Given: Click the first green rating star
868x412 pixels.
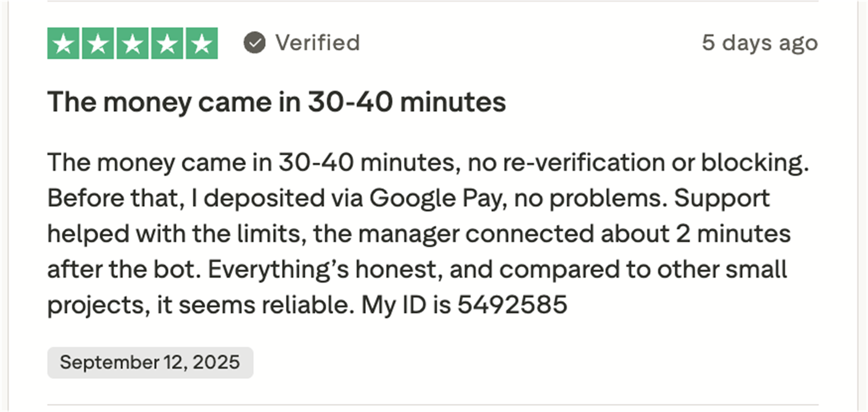Looking at the screenshot, I should [63, 43].
